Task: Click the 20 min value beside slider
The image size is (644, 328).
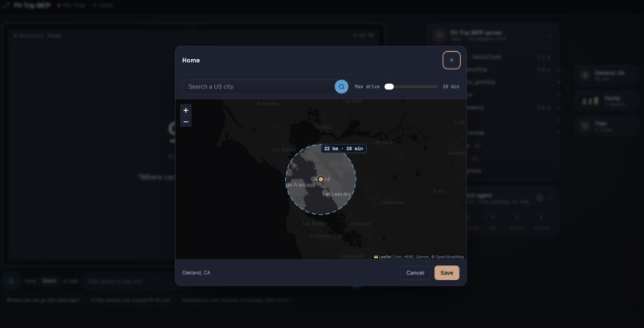Action: tap(451, 86)
